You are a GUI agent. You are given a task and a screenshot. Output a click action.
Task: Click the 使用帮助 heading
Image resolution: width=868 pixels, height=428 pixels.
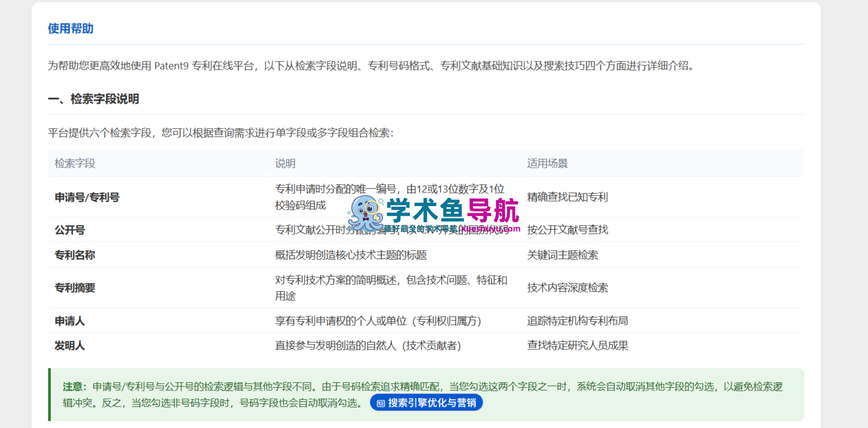pos(70,28)
